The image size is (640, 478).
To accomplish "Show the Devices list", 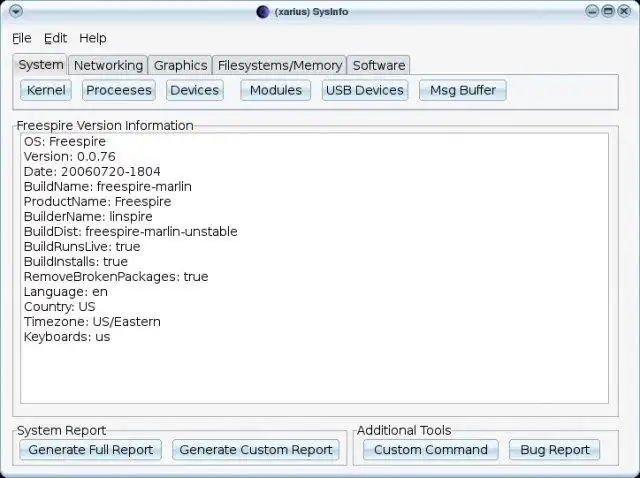I will click(195, 90).
